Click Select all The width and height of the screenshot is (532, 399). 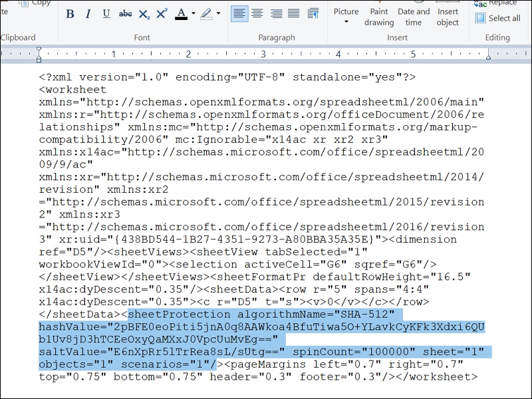point(497,19)
